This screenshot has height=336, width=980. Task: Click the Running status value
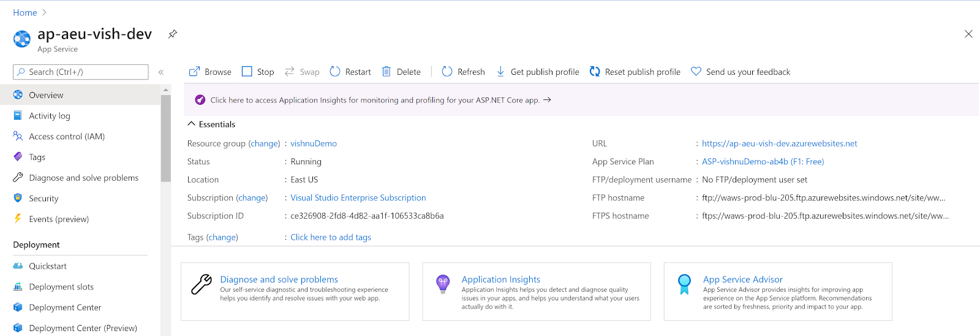point(306,161)
